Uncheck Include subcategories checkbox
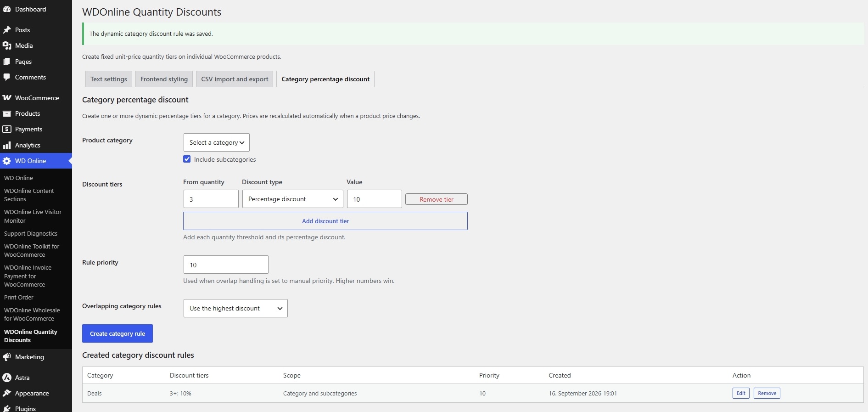 187,159
